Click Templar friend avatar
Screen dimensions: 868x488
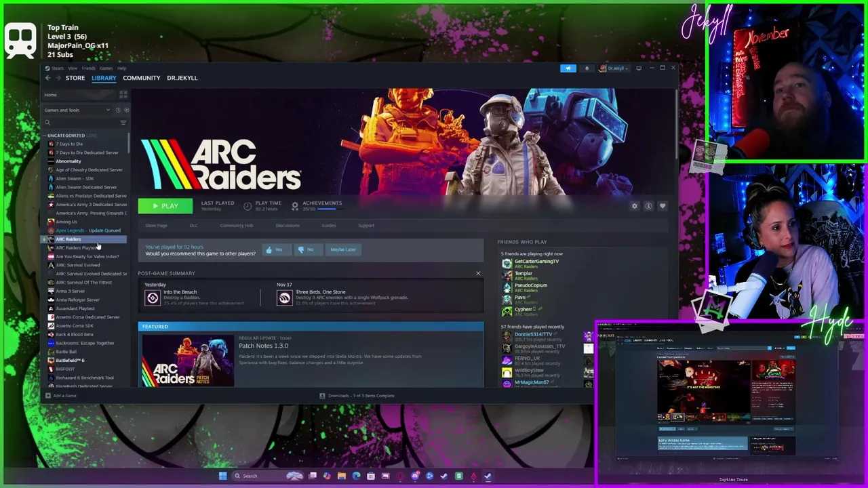click(507, 276)
